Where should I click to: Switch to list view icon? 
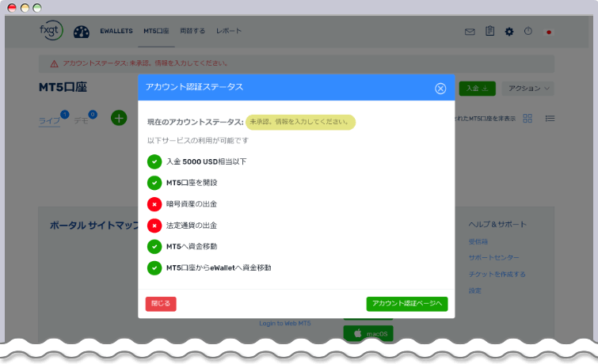[x=550, y=119]
